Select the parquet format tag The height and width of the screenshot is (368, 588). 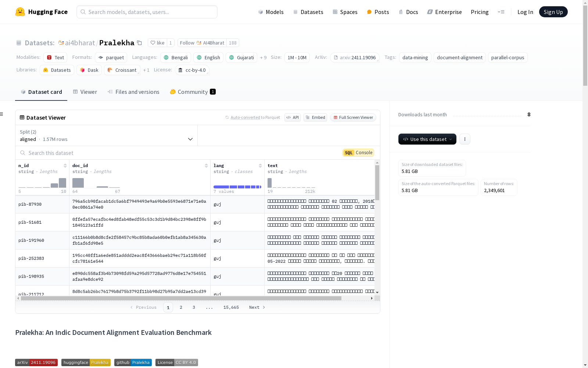pos(111,57)
